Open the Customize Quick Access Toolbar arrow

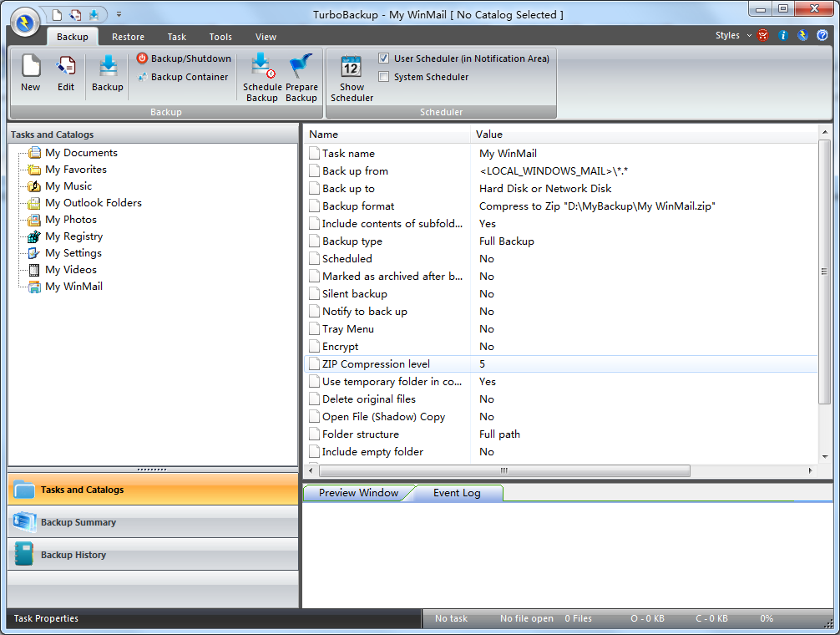(119, 14)
